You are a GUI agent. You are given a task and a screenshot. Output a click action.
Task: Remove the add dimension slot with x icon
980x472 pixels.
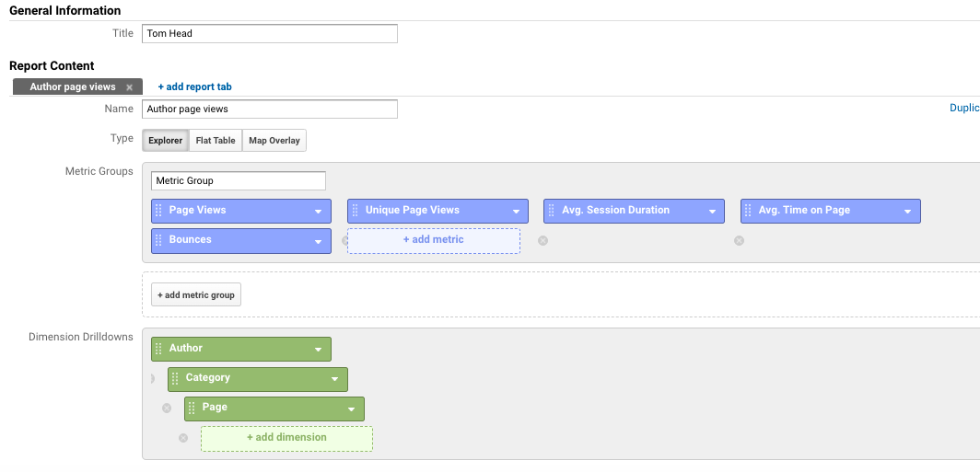coord(183,438)
